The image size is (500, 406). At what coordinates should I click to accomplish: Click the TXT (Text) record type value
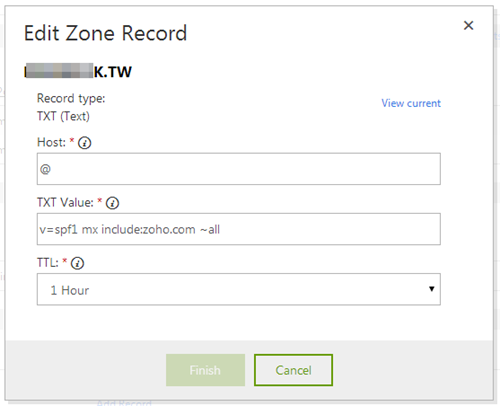(x=63, y=116)
